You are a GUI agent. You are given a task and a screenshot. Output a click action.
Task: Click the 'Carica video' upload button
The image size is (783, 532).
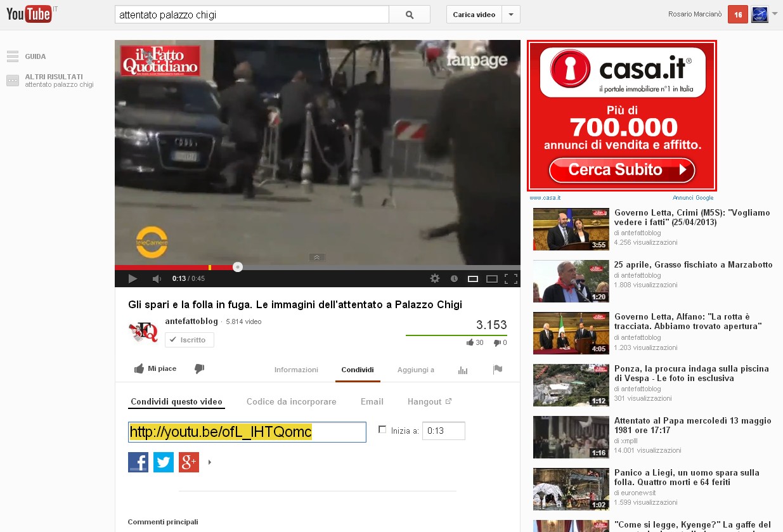[474, 15]
